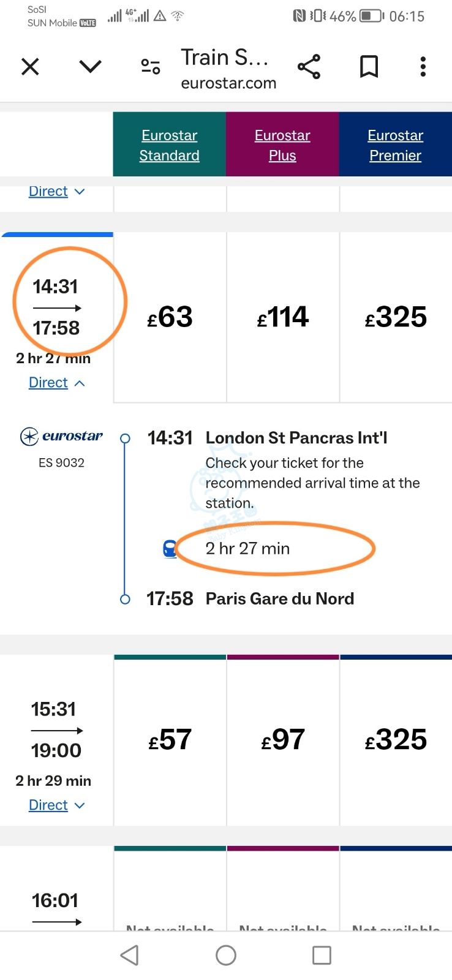Viewport: 452px width, 980px height.
Task: Select the Eurostar Standard column header
Action: [x=169, y=145]
